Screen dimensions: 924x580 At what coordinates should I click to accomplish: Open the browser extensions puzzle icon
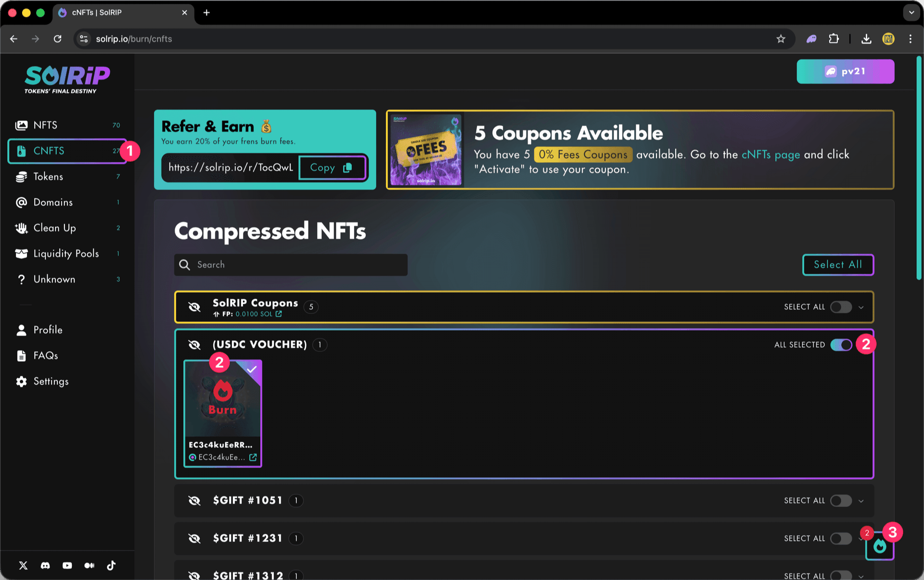point(834,39)
